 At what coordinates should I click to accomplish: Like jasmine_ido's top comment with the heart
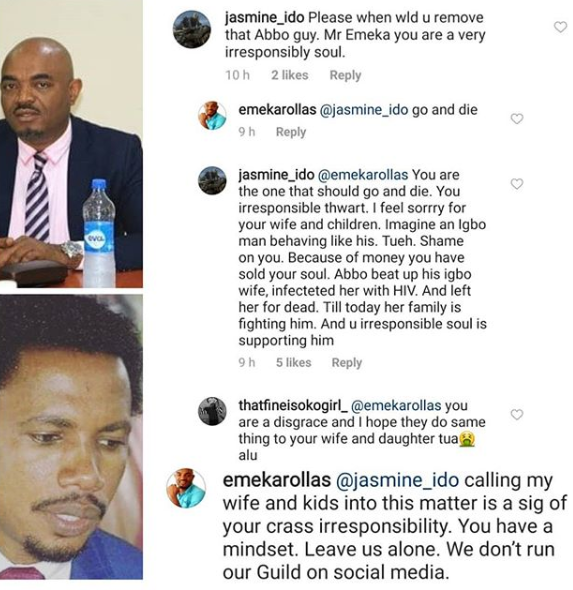[x=560, y=27]
